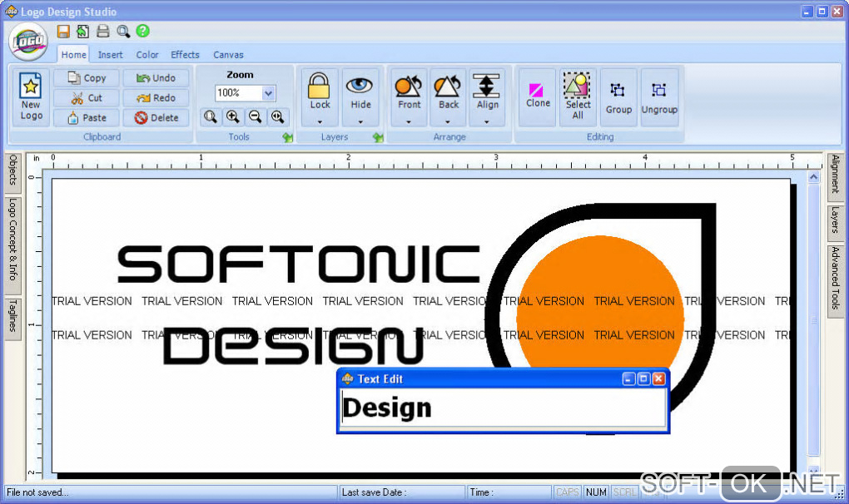The height and width of the screenshot is (504, 849).
Task: Undo the last action
Action: (156, 78)
